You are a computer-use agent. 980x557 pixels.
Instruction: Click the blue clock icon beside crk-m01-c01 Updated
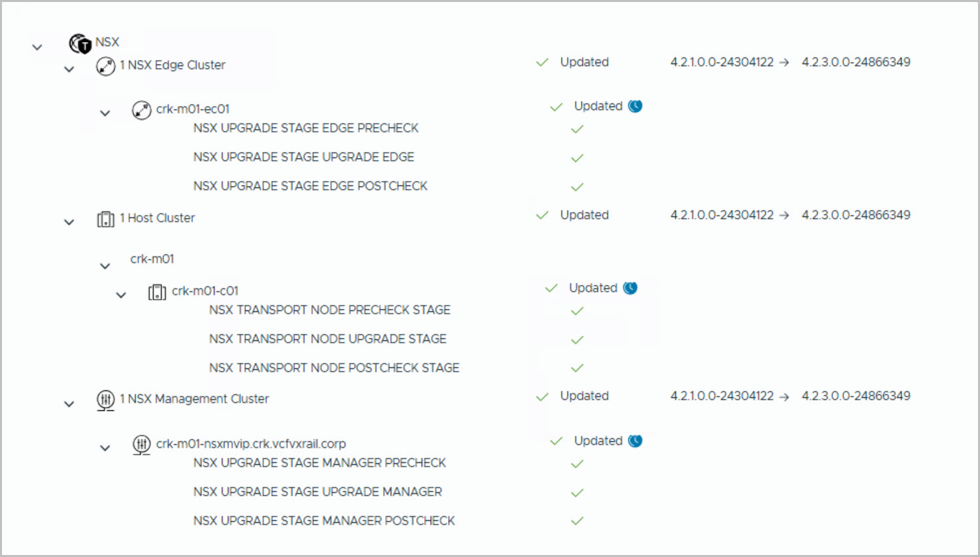coord(630,288)
